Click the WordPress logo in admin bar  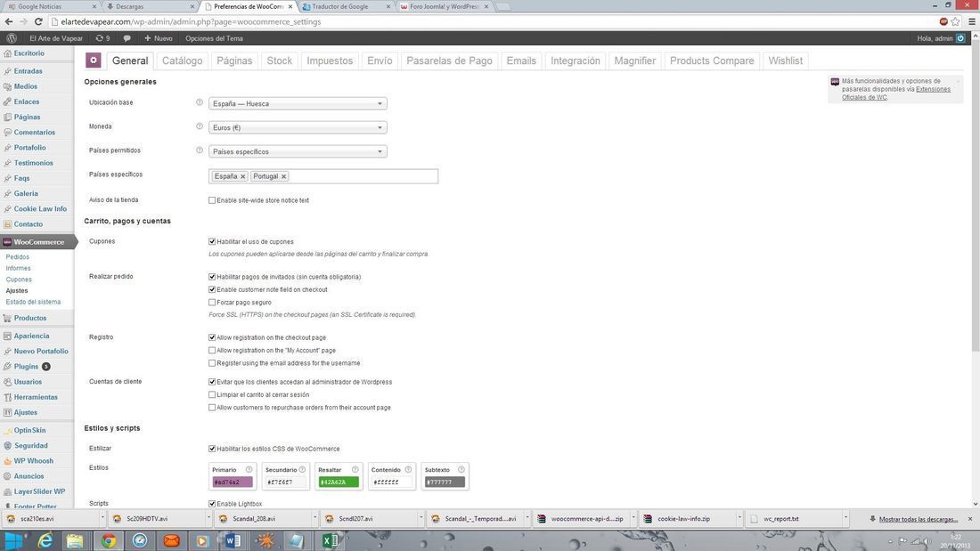point(12,38)
